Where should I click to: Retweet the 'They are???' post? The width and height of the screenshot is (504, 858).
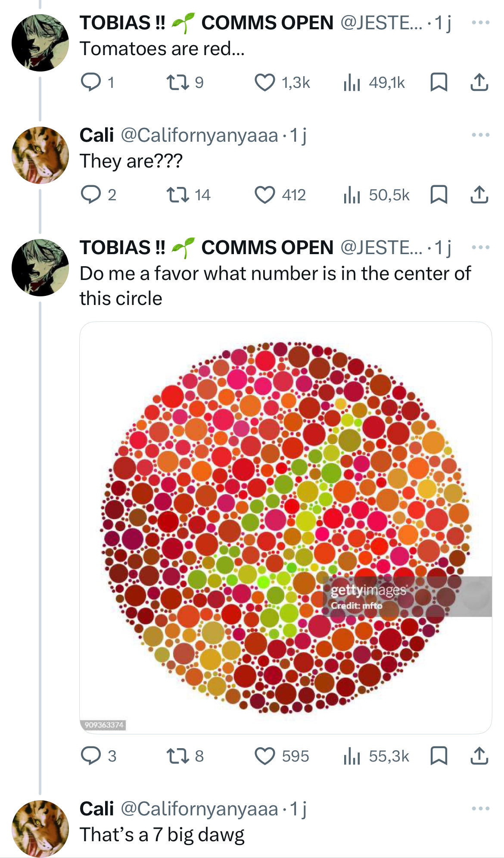[x=178, y=195]
